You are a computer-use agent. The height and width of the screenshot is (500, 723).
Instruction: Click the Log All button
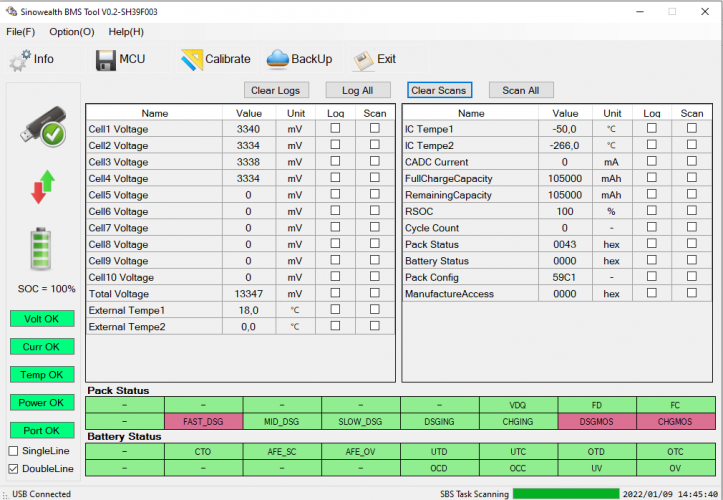click(x=357, y=90)
